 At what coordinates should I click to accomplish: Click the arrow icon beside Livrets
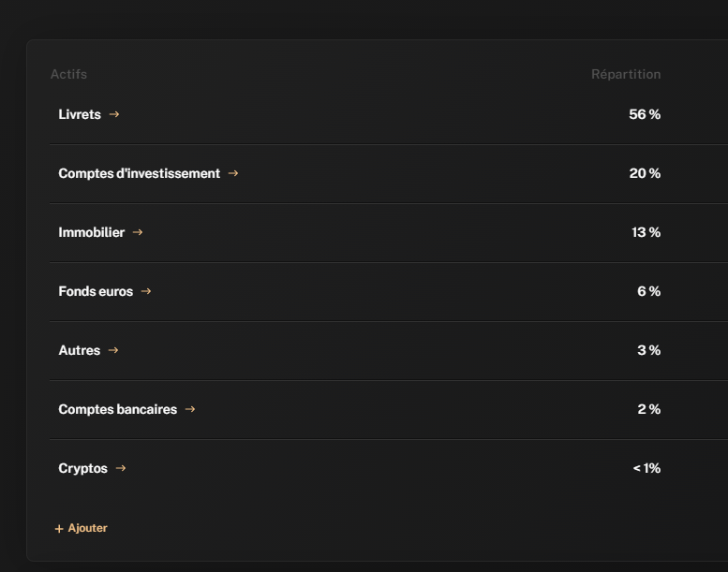click(114, 114)
